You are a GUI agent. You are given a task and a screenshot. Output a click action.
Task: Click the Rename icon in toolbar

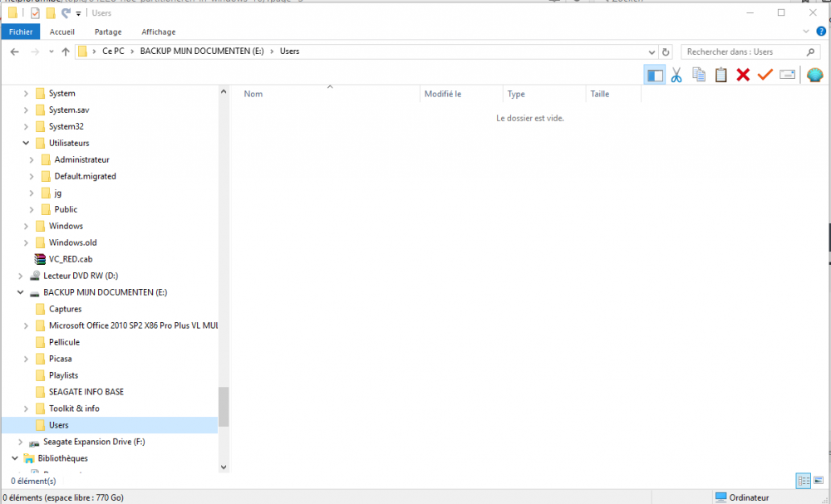pyautogui.click(x=788, y=75)
